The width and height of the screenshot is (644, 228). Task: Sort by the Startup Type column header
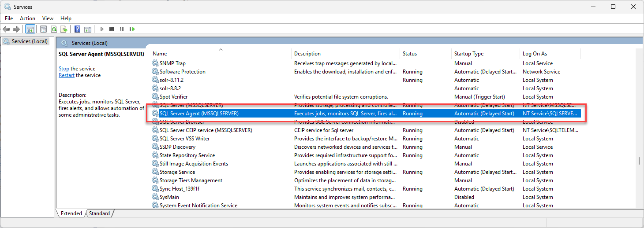(x=486, y=54)
